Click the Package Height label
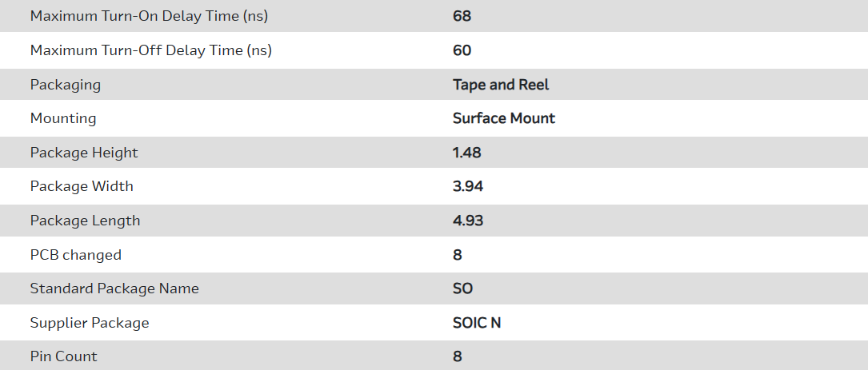Screen dimensions: 868x370 tap(84, 153)
